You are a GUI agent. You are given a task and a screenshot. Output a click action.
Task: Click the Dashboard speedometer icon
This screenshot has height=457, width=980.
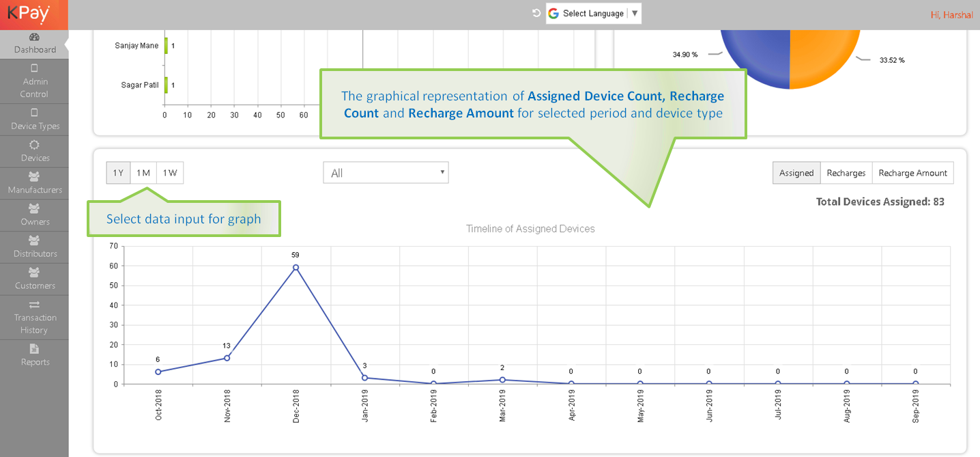(x=34, y=37)
